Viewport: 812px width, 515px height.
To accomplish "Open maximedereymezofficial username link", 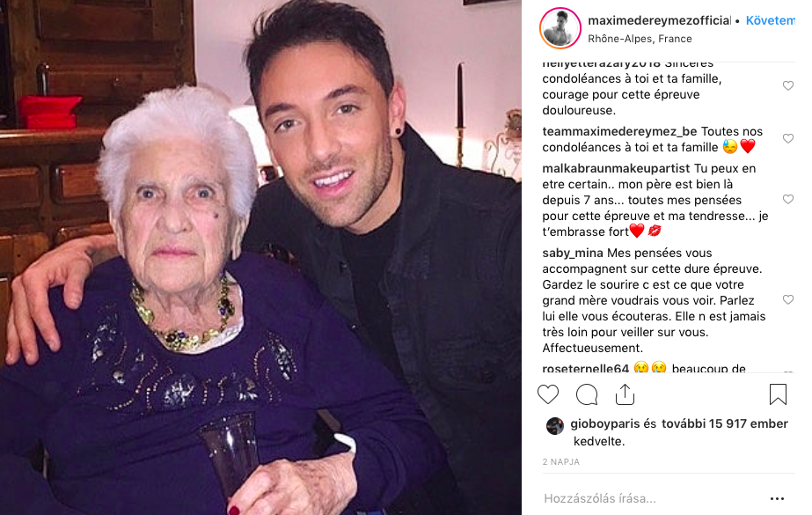I will [x=659, y=21].
